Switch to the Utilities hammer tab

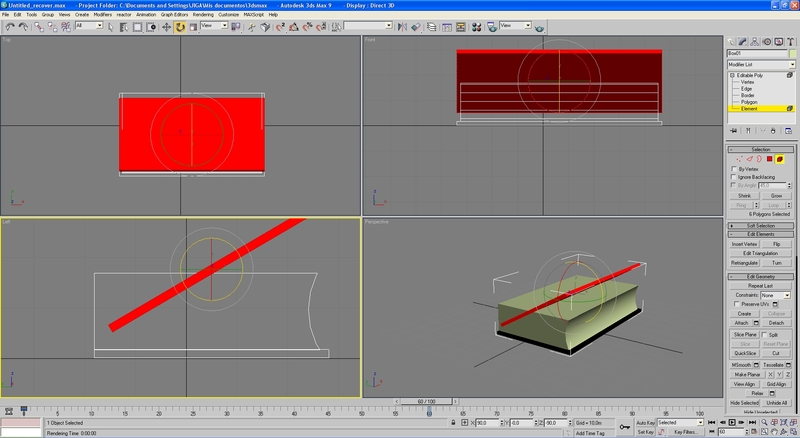(790, 42)
